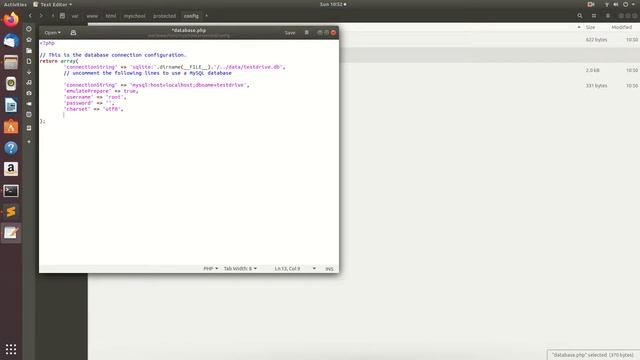
Task: Go to the www path segment
Action: [x=92, y=16]
